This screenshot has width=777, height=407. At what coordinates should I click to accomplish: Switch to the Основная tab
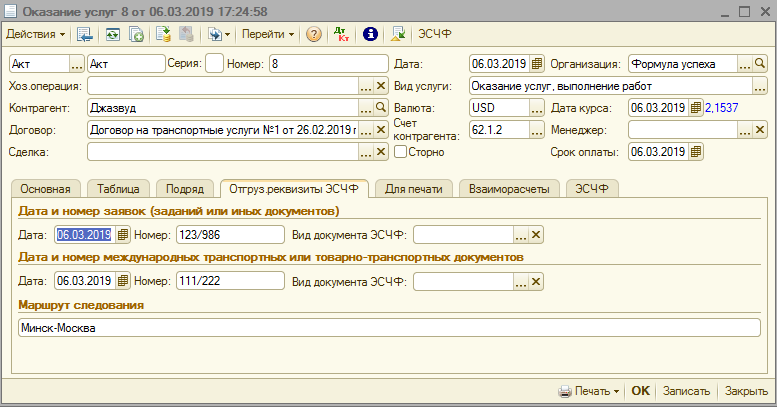[45, 189]
